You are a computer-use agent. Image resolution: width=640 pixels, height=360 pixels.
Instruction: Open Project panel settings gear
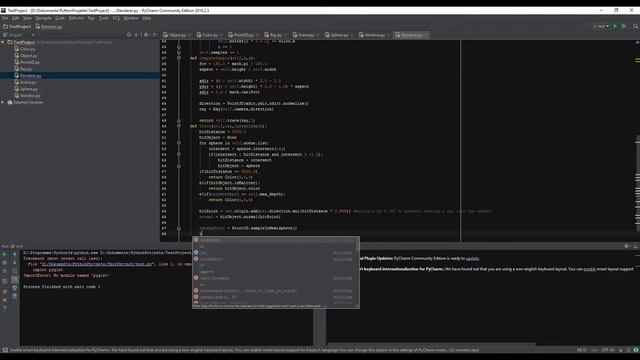pos(147,35)
